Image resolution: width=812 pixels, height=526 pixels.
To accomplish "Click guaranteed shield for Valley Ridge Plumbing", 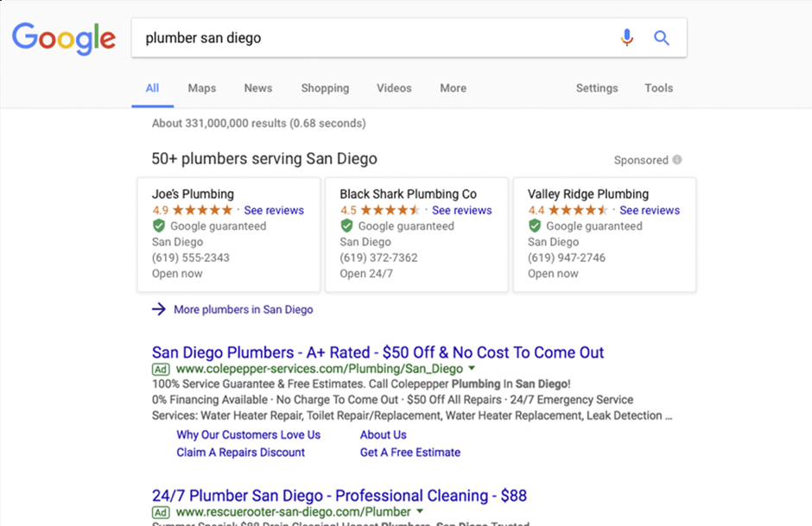I will [535, 225].
